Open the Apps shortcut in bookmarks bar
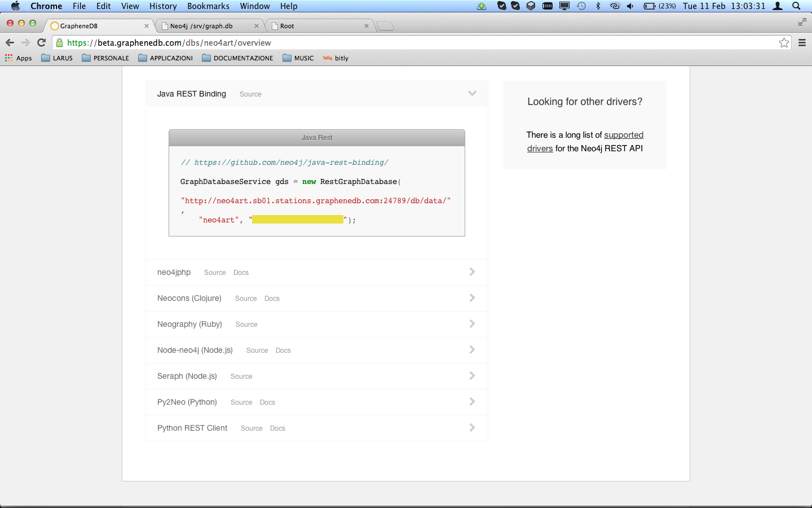The height and width of the screenshot is (508, 812). coord(19,58)
